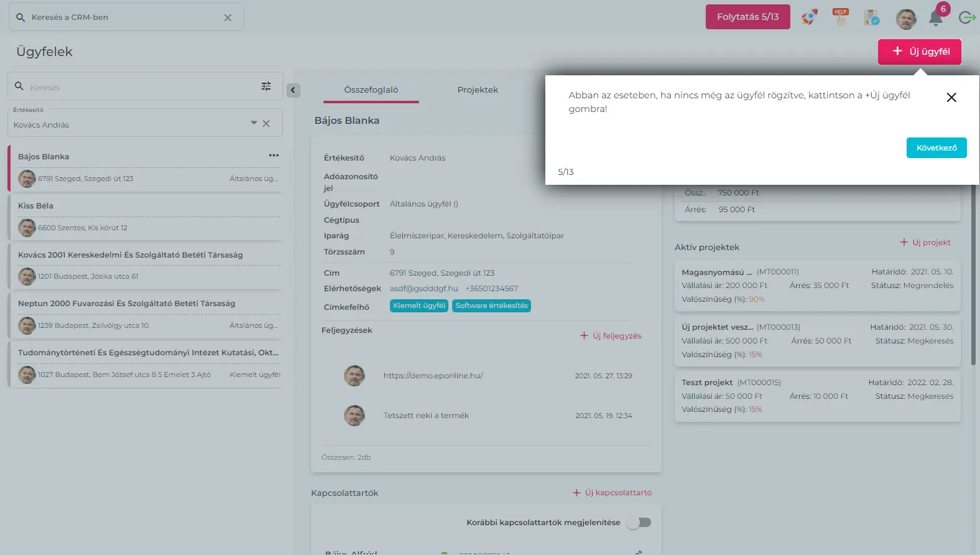Click the rocket icon in top bar

(809, 17)
